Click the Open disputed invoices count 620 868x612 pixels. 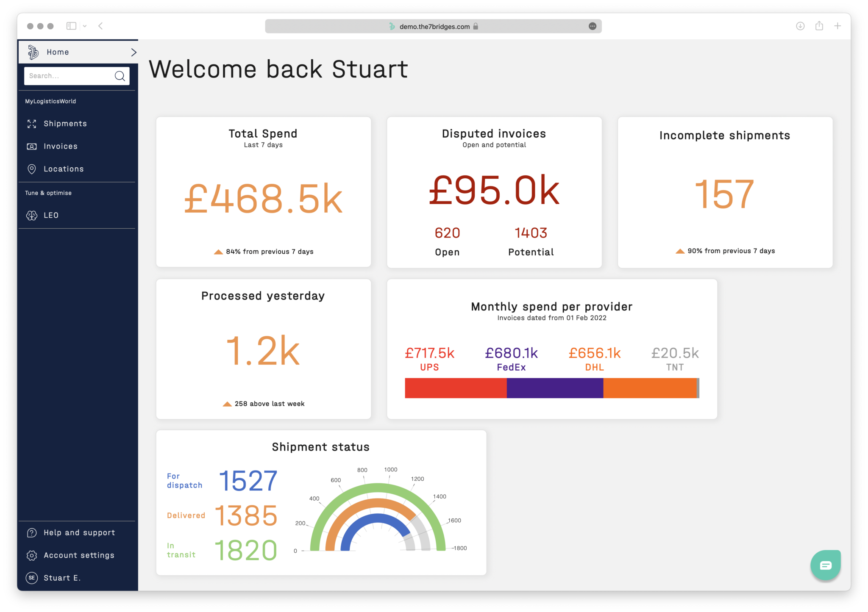pos(447,233)
